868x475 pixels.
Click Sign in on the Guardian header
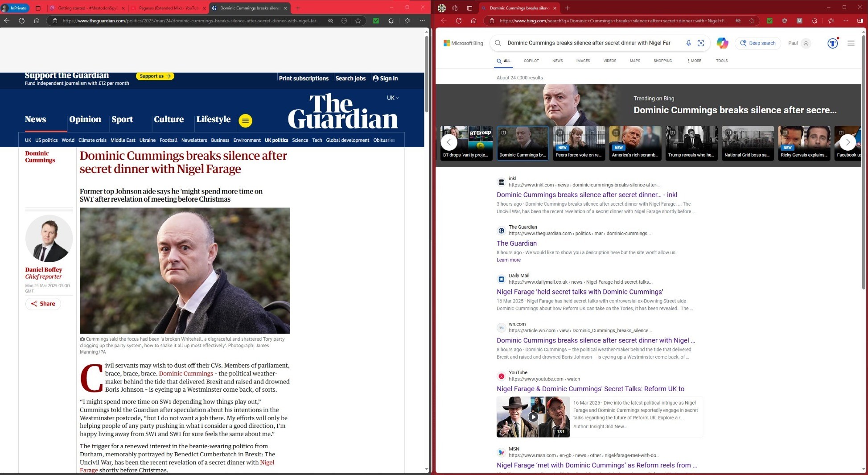[385, 78]
